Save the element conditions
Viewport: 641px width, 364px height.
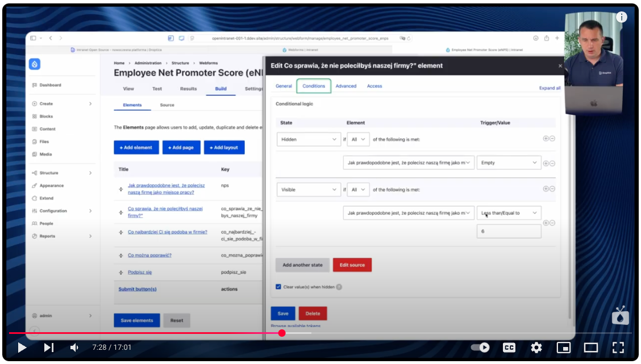point(283,314)
